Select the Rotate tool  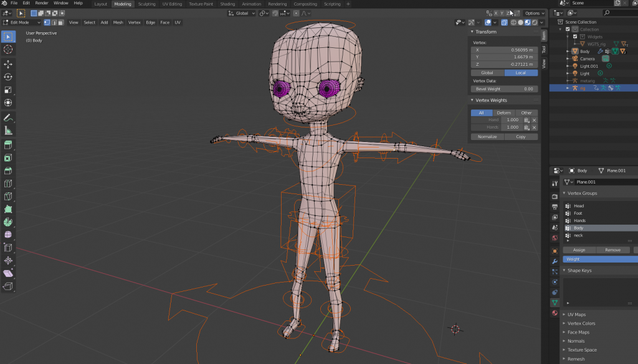(x=8, y=77)
